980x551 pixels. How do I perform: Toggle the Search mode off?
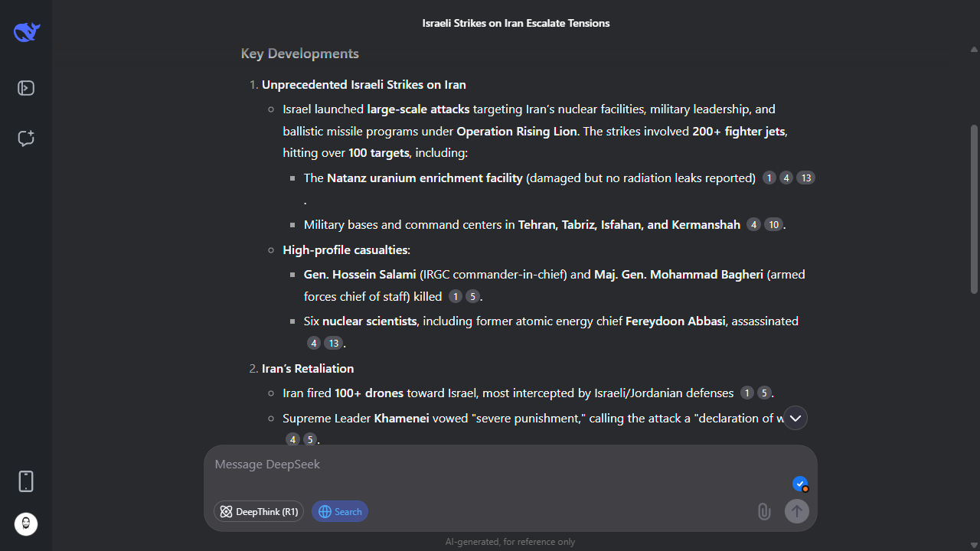coord(339,511)
